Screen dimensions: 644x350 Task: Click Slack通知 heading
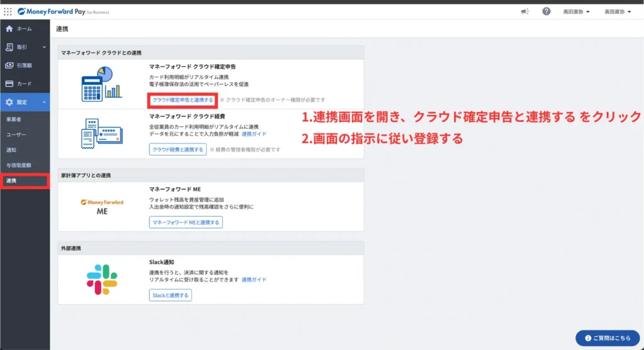[x=162, y=262]
